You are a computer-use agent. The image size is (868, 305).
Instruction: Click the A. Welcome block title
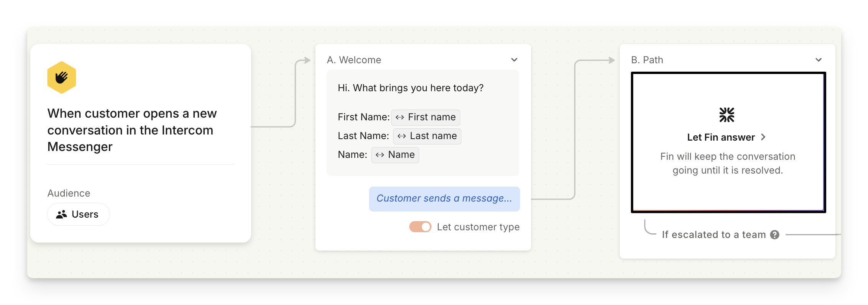point(354,60)
